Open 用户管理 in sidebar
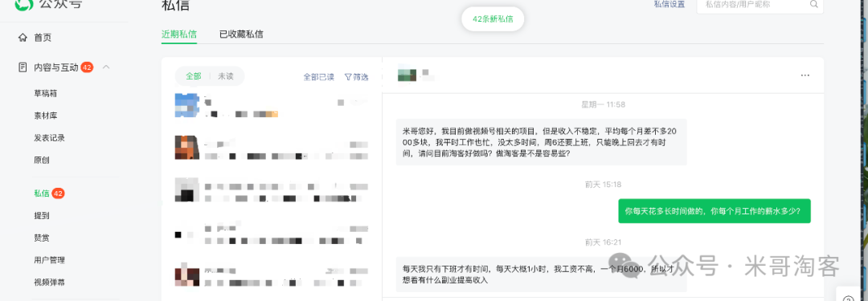 pyautogui.click(x=49, y=260)
